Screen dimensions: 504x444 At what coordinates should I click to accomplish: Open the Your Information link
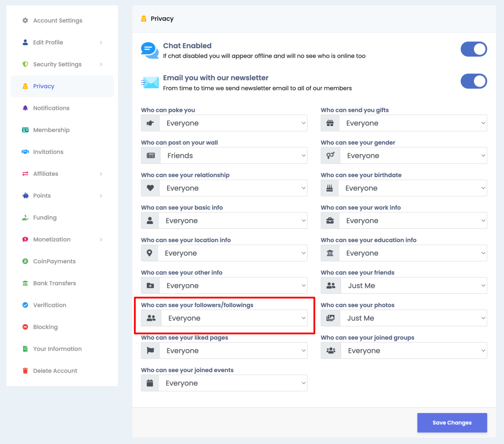pyautogui.click(x=62, y=349)
